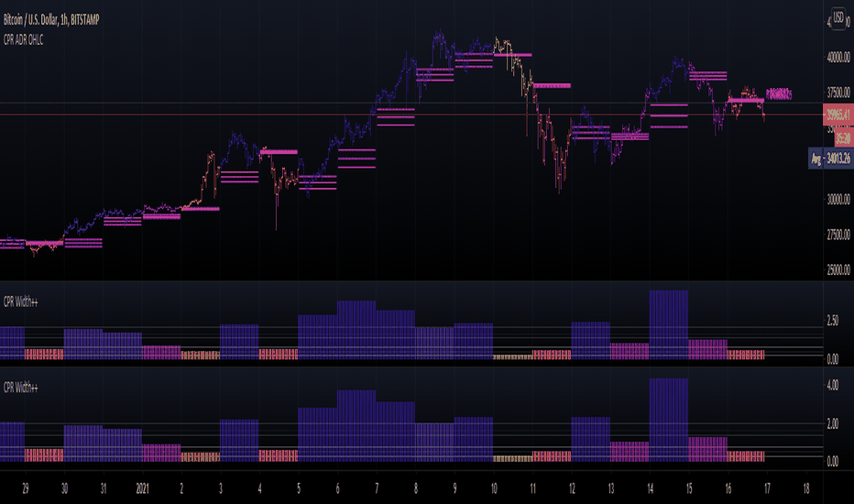Image resolution: width=854 pixels, height=504 pixels.
Task: Click the 2.00 scale value in the bottom pane
Action: tap(832, 423)
